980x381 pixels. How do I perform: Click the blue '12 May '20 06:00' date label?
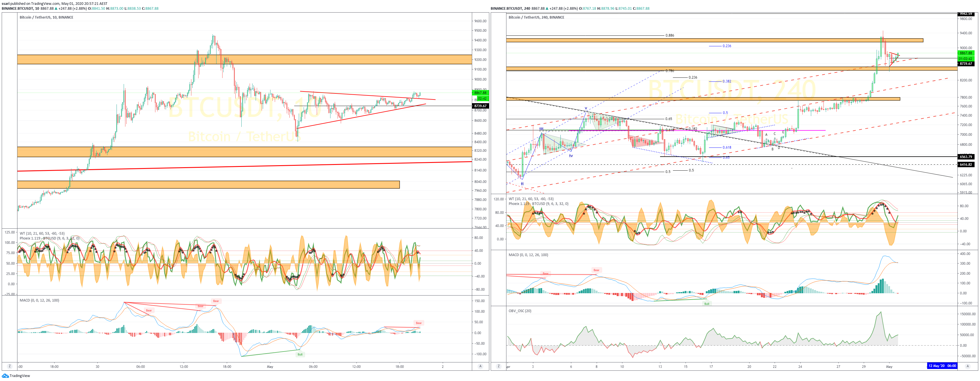coord(942,366)
